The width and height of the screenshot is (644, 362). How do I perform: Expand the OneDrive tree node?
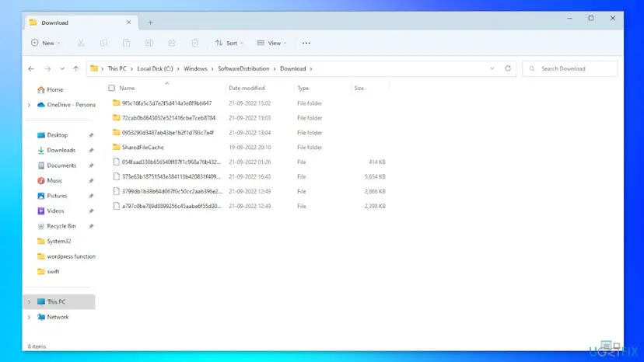(x=29, y=105)
